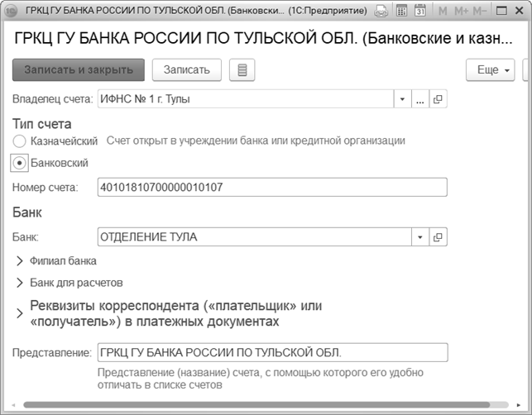The height and width of the screenshot is (415, 532).
Task: Maximize the window
Action: tap(501, 11)
